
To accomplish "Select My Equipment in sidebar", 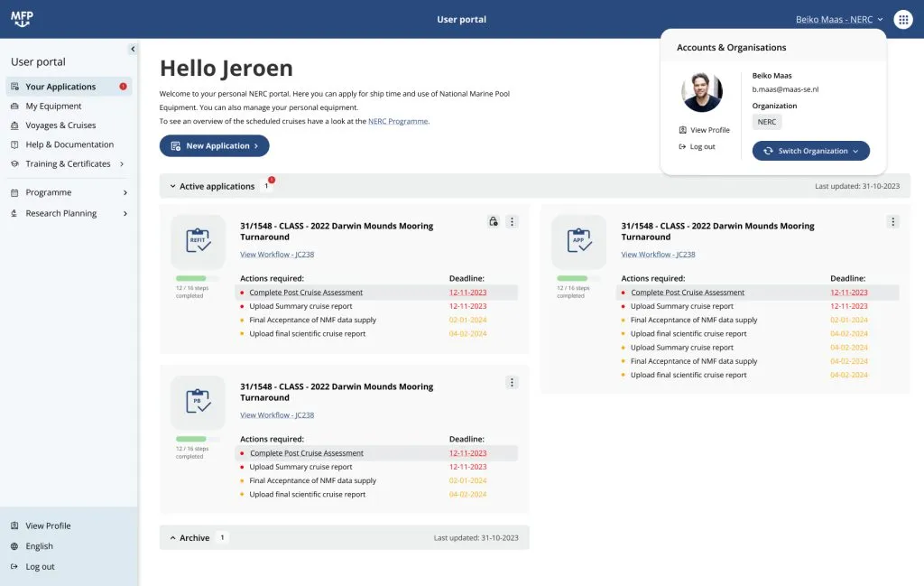I will point(53,107).
